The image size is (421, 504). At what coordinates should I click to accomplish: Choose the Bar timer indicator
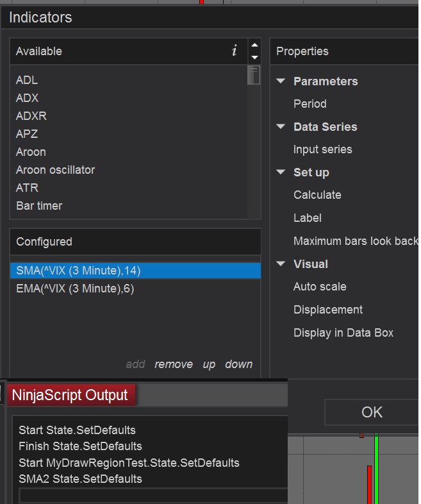39,206
